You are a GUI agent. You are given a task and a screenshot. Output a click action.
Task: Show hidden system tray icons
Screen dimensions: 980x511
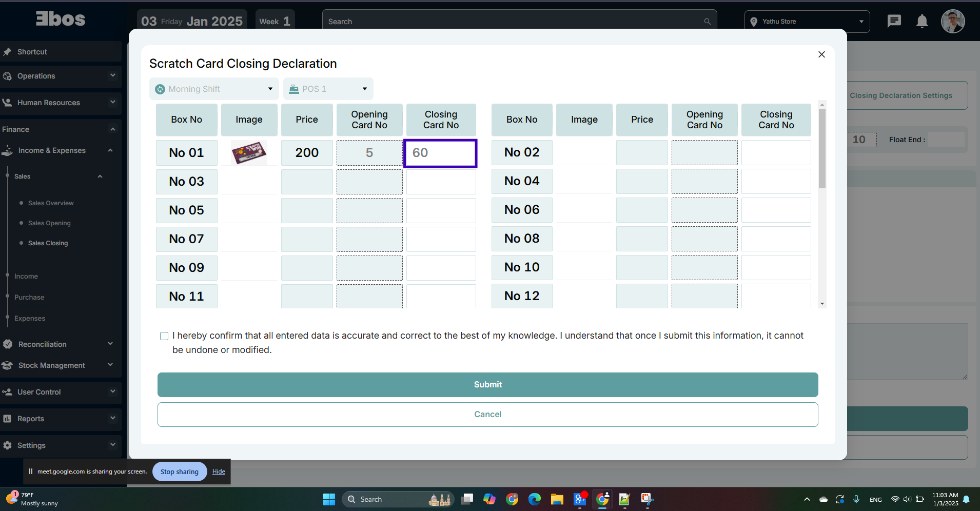(x=807, y=499)
